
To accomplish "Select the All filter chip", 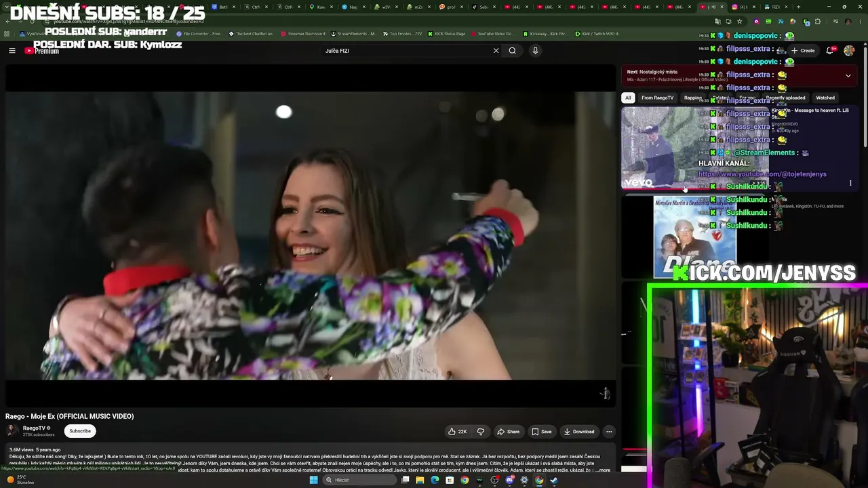I will click(628, 98).
